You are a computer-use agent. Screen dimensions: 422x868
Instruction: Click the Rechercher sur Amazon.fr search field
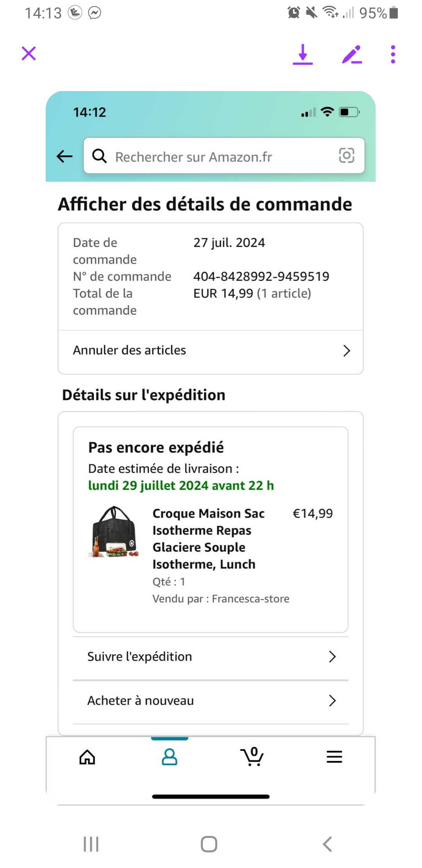coord(219,156)
